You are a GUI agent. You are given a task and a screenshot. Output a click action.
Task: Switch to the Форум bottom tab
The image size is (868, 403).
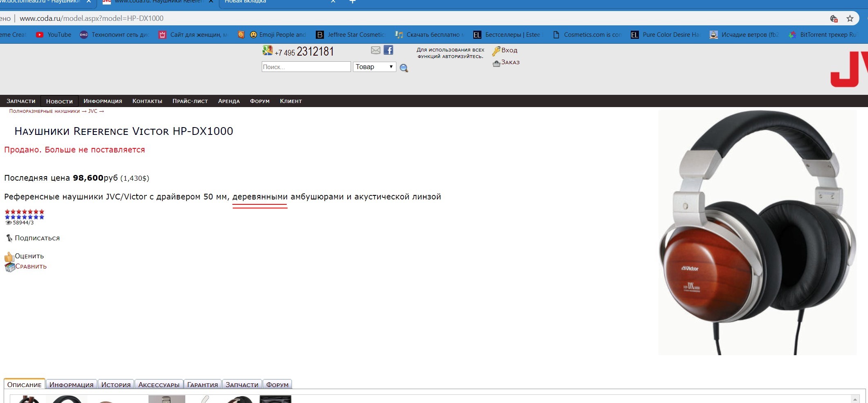click(x=277, y=385)
